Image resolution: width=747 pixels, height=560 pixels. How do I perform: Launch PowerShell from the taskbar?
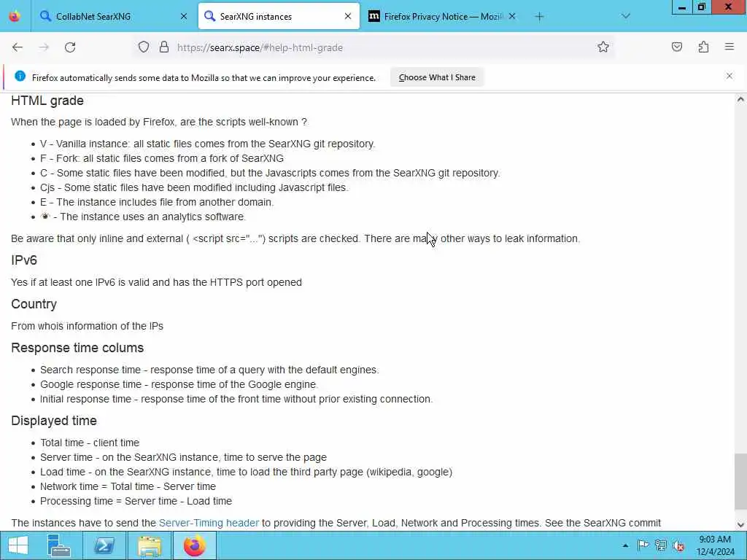tap(104, 545)
